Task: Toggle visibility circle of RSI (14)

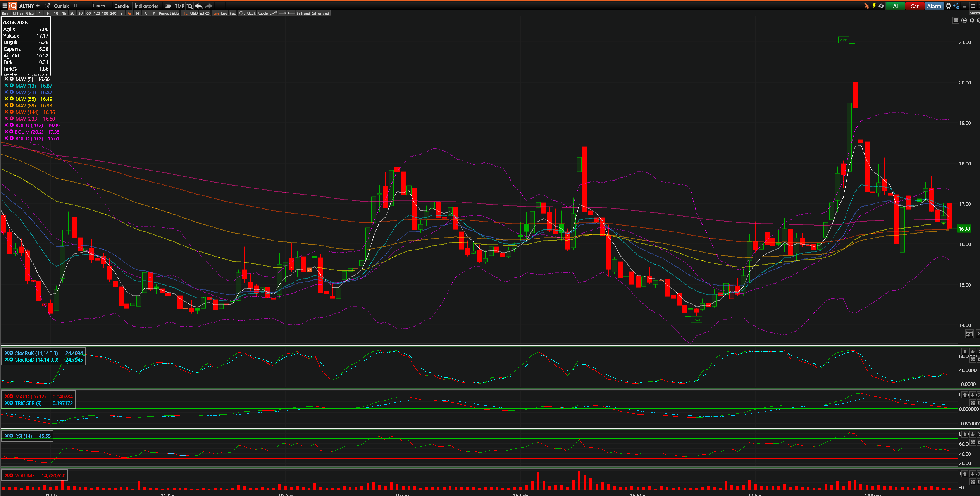Action: point(11,436)
